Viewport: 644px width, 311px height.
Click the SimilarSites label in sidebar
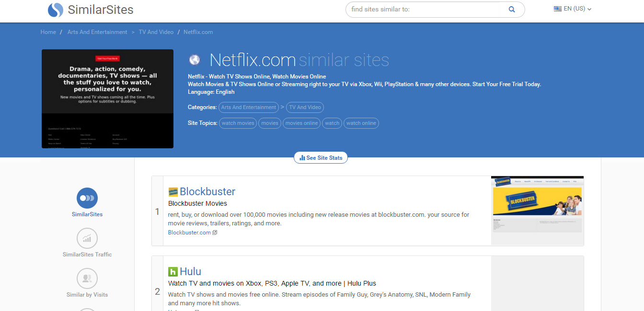point(87,214)
